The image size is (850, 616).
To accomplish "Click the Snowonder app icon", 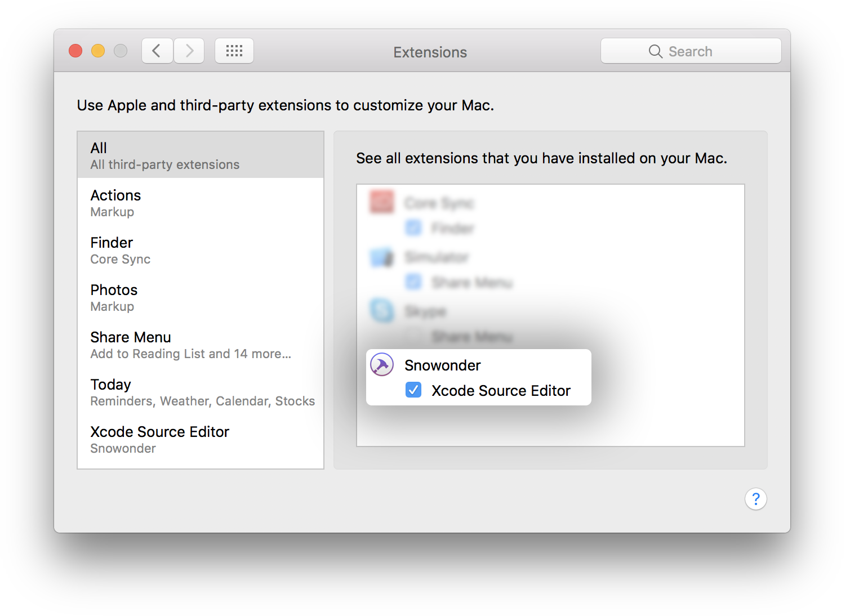I will coord(382,365).
